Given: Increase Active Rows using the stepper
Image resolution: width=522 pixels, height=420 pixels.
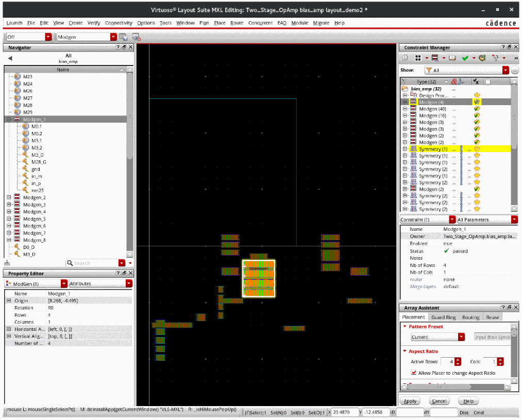Looking at the screenshot, I should click(x=458, y=360).
